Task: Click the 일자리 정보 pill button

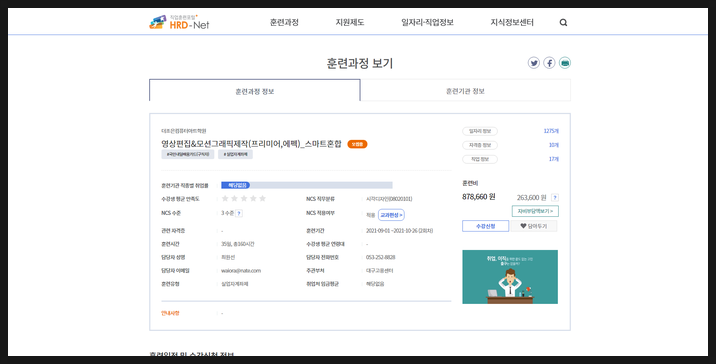Action: (x=480, y=131)
